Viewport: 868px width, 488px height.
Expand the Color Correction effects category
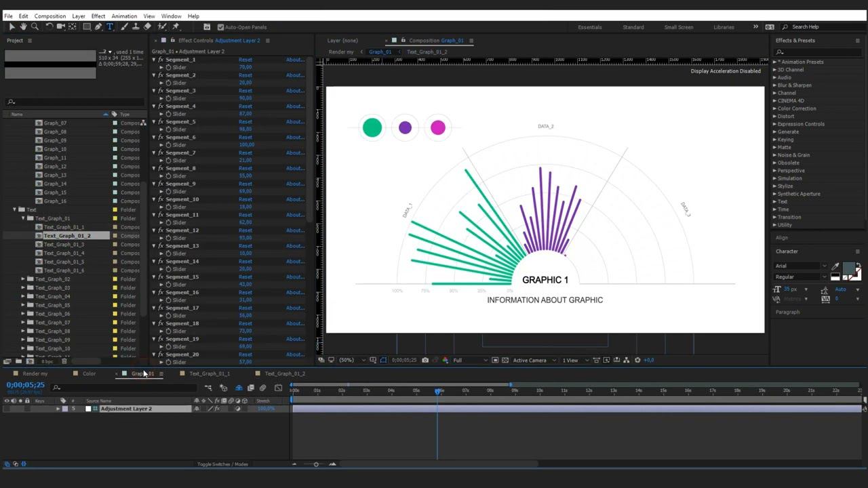click(x=774, y=108)
